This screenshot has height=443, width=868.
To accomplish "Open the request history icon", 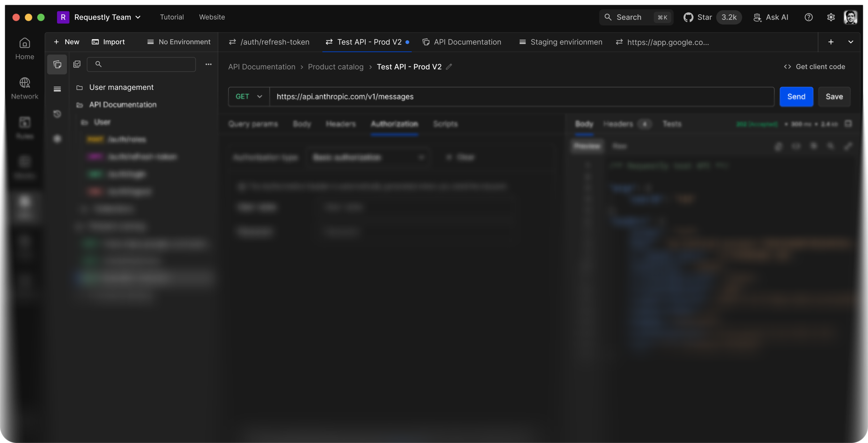I will click(57, 114).
